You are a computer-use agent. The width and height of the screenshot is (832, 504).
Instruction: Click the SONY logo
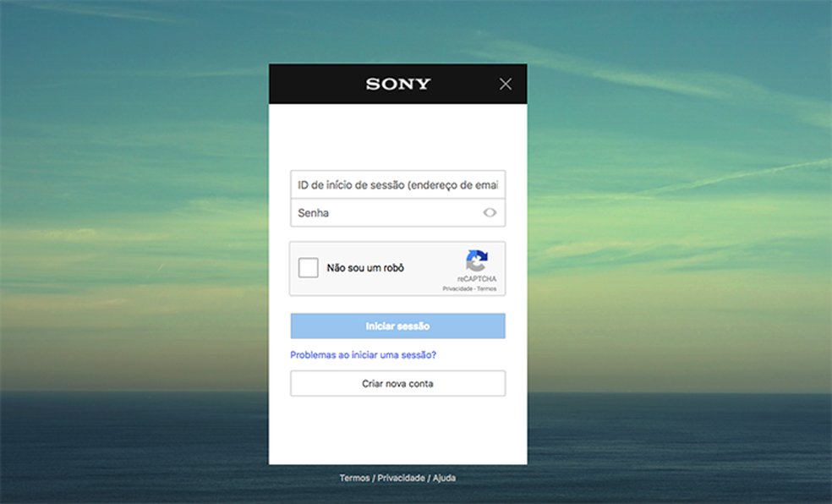point(397,84)
